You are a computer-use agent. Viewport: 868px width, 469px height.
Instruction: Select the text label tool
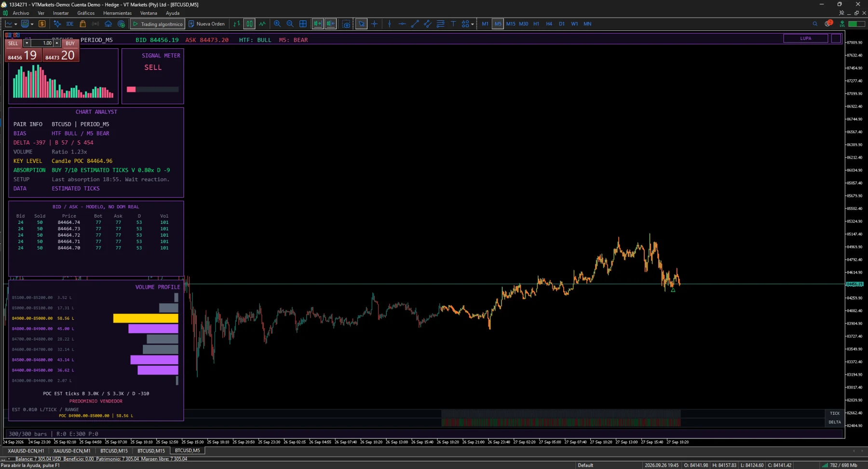click(x=453, y=24)
